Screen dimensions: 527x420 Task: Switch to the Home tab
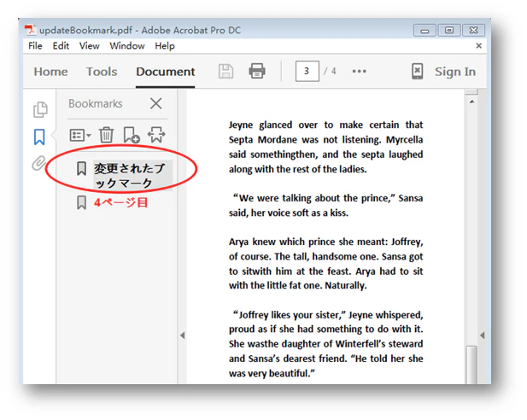click(x=50, y=72)
